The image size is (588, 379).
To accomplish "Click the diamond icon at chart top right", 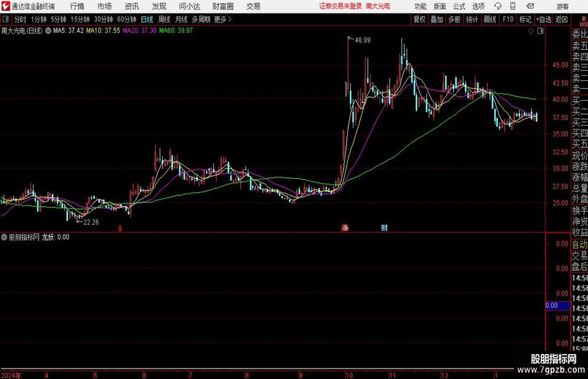I will click(x=531, y=31).
